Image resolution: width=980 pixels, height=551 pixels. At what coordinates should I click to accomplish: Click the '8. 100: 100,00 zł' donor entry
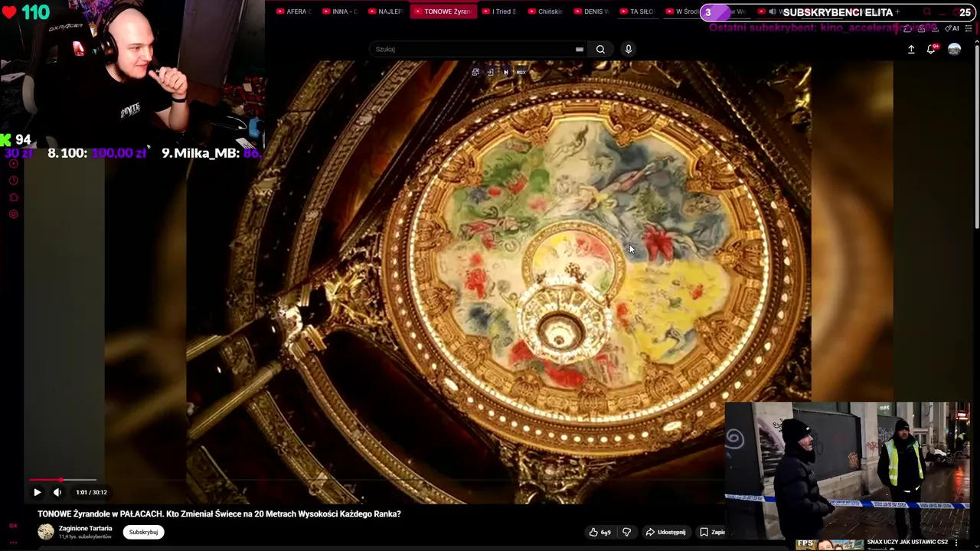tap(96, 153)
